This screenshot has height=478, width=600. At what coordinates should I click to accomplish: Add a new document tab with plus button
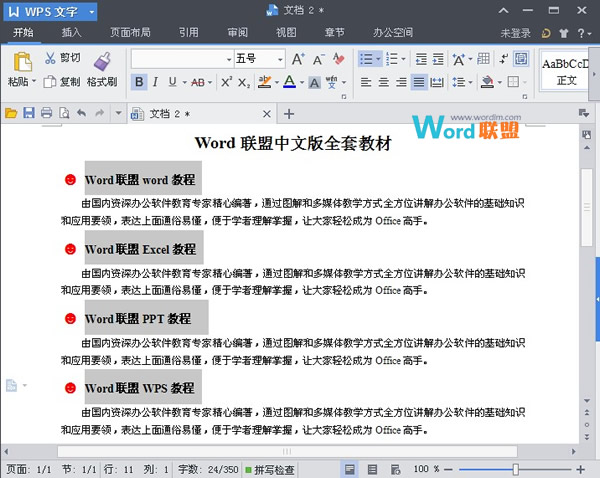click(x=289, y=114)
